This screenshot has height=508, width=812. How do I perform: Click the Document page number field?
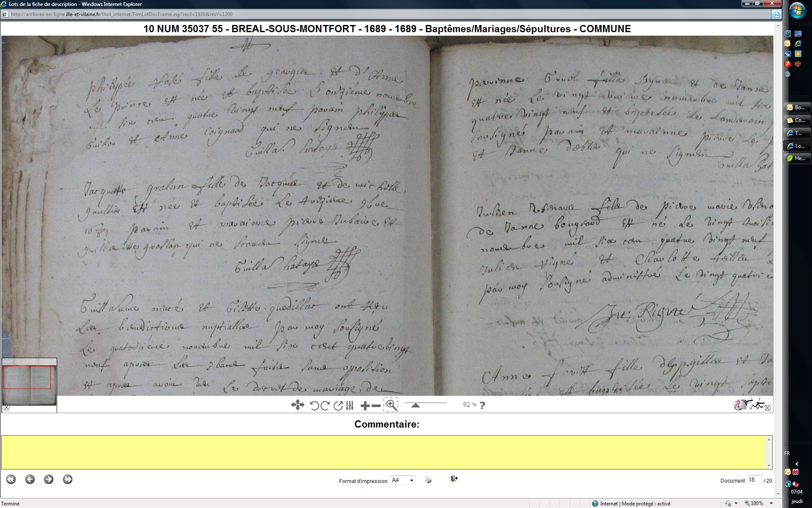(754, 480)
